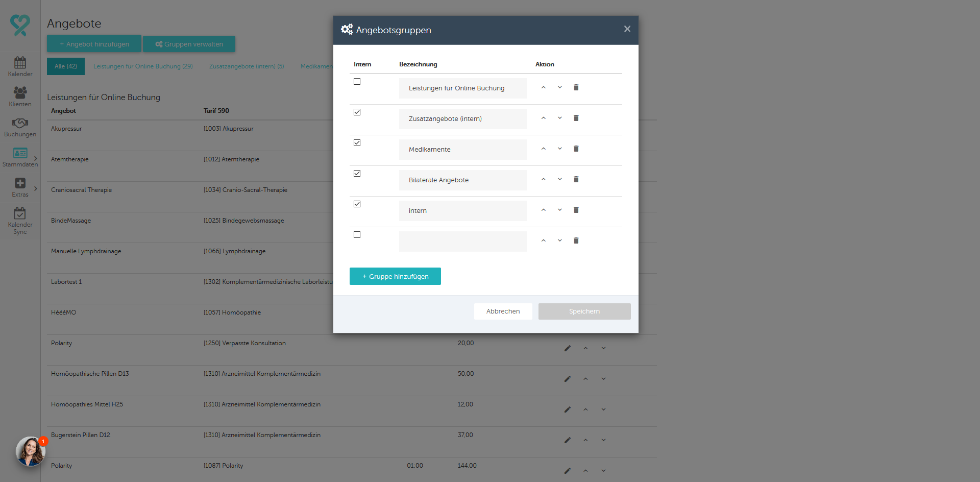Expand the Extras submenu

pos(35,188)
